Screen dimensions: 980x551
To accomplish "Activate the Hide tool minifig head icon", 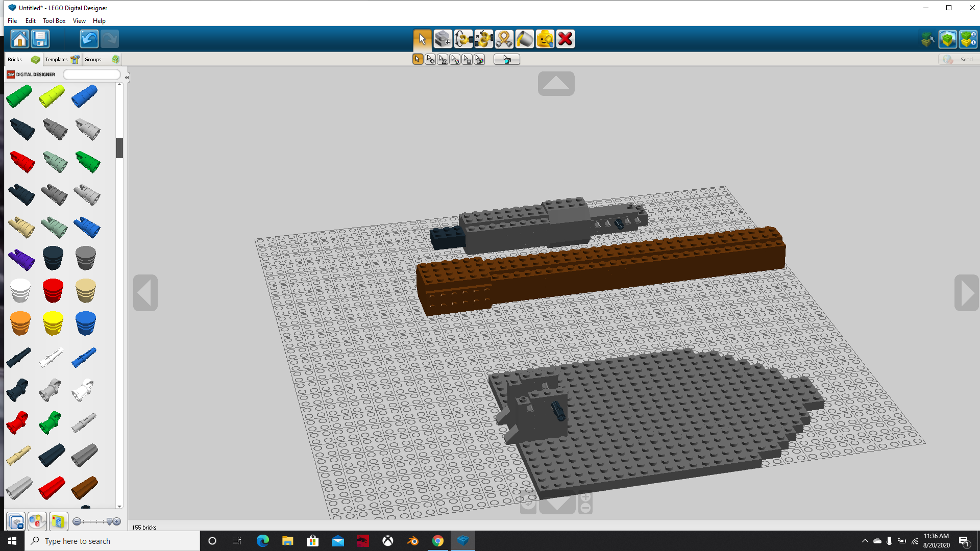I will coord(545,39).
